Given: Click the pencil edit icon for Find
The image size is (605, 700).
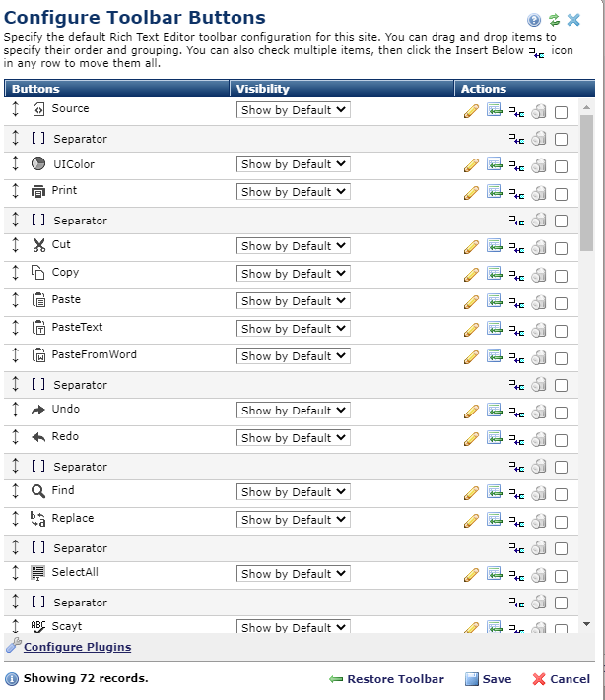Looking at the screenshot, I should coord(471,493).
